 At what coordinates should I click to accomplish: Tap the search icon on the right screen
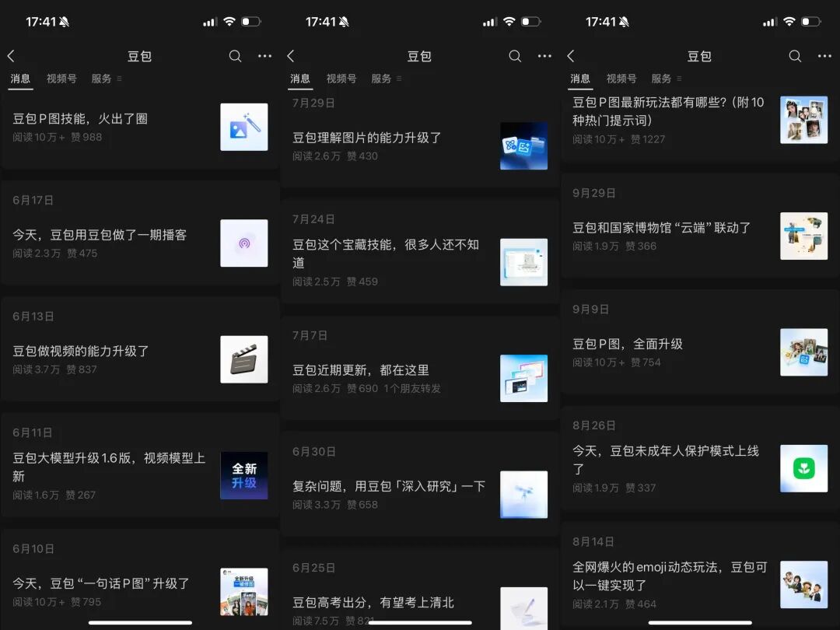pos(794,56)
